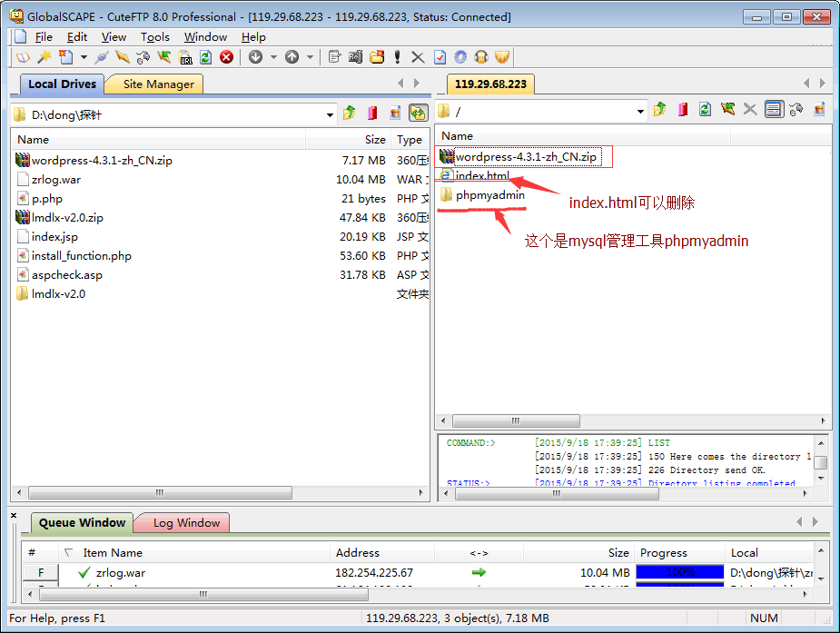Viewport: 840px width, 633px height.
Task: Open the Tools menu
Action: click(154, 37)
